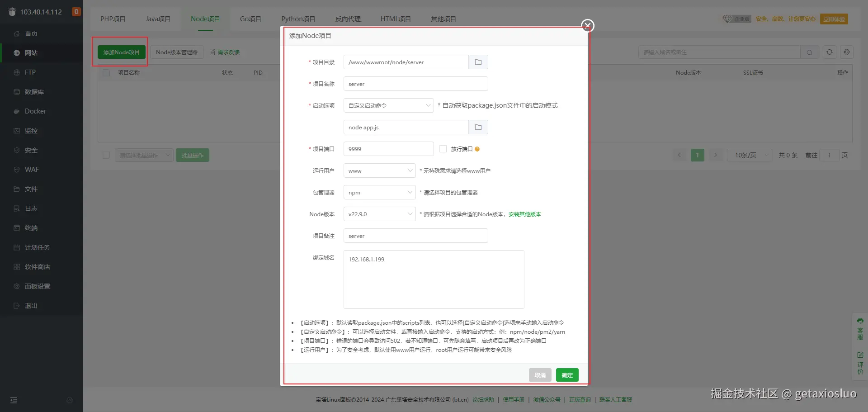868x412 pixels.
Task: Open the 请选择批量操作 batch dropdown
Action: [144, 155]
